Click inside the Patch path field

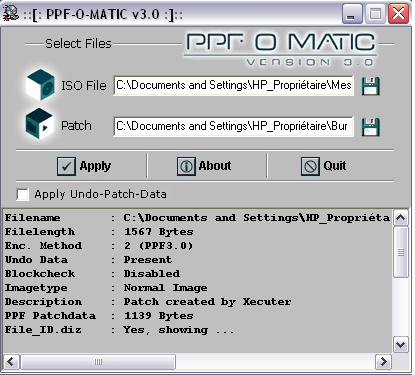(233, 126)
